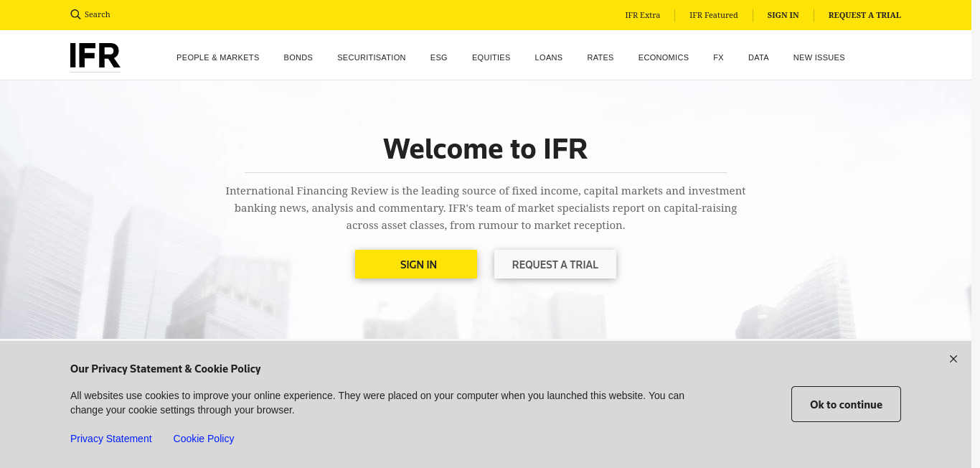Click SIGN IN in the top yellow bar
The width and height of the screenshot is (980, 468).
tap(783, 15)
